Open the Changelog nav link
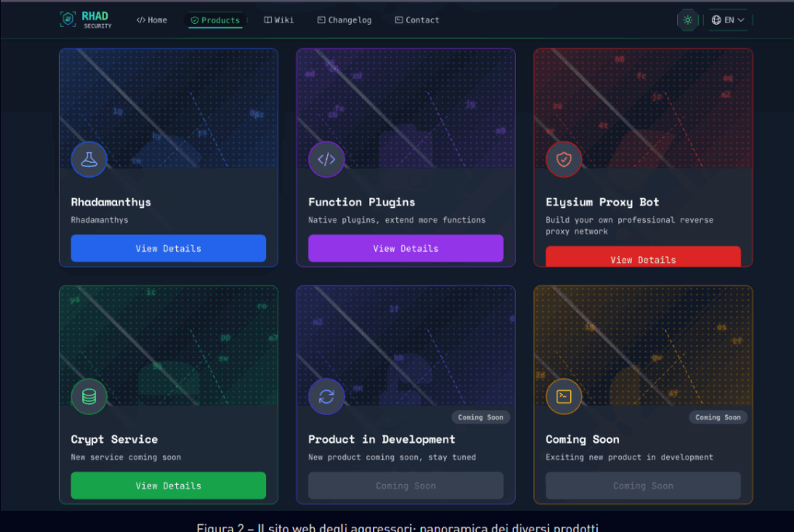794x532 pixels. [x=344, y=20]
